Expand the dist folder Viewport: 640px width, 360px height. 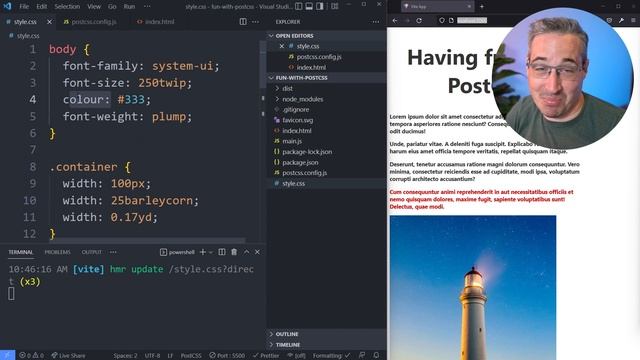click(x=287, y=88)
